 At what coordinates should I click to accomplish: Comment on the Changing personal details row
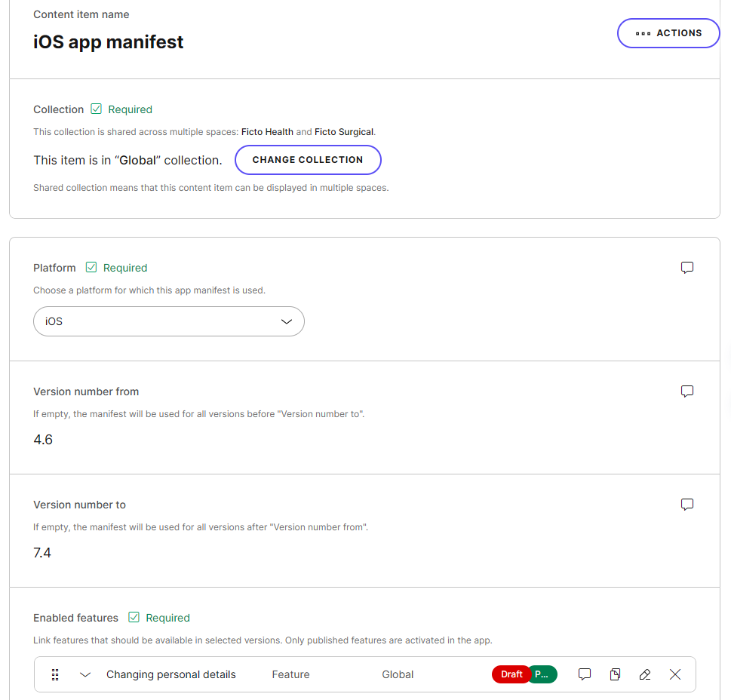[585, 674]
